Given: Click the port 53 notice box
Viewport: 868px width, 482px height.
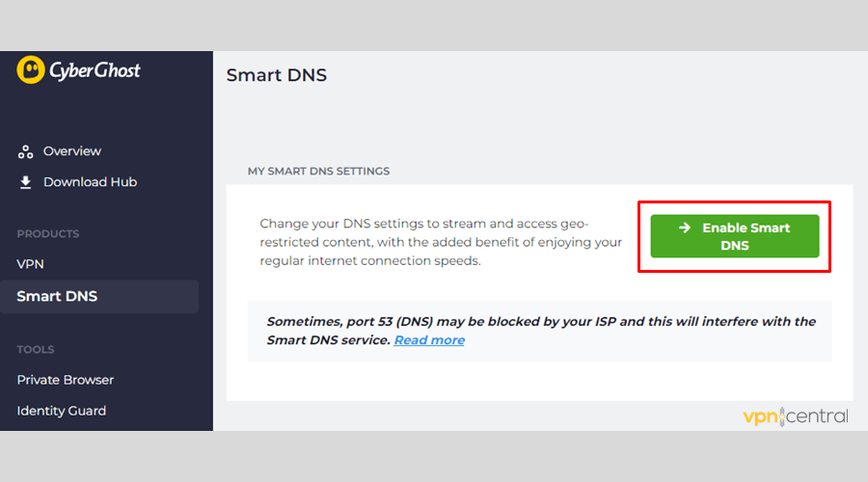Looking at the screenshot, I should click(539, 331).
